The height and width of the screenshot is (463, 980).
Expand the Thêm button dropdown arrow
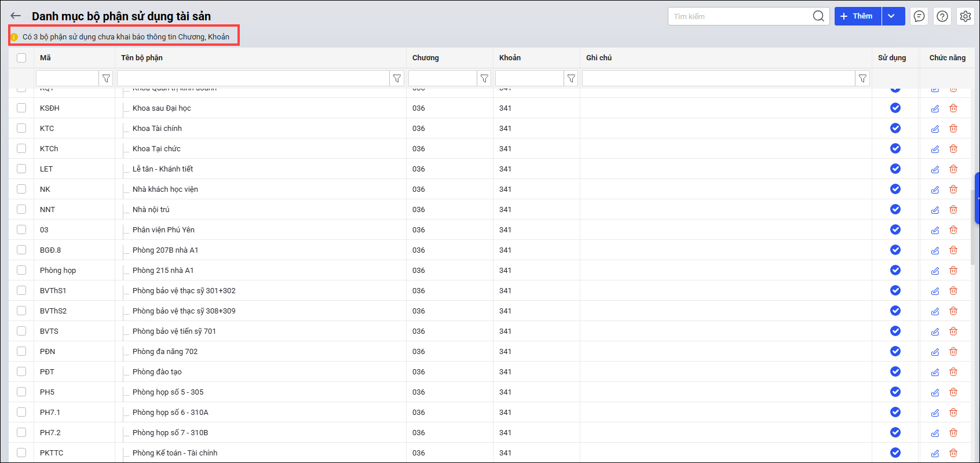click(x=893, y=16)
